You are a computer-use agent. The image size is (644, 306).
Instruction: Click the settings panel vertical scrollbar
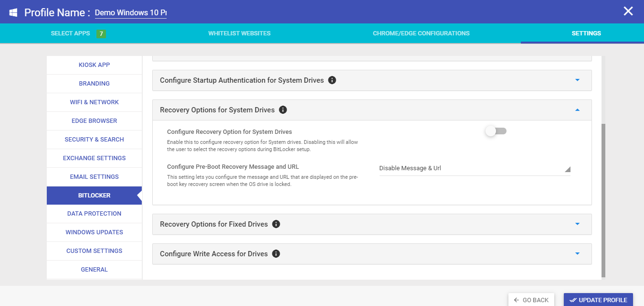point(603,200)
